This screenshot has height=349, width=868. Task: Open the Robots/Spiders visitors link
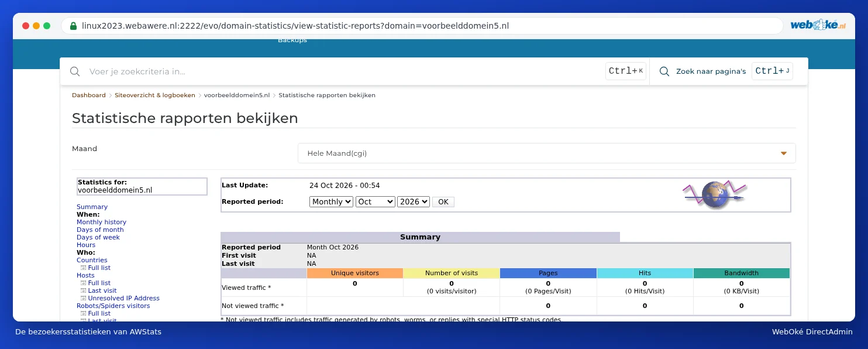tap(113, 306)
